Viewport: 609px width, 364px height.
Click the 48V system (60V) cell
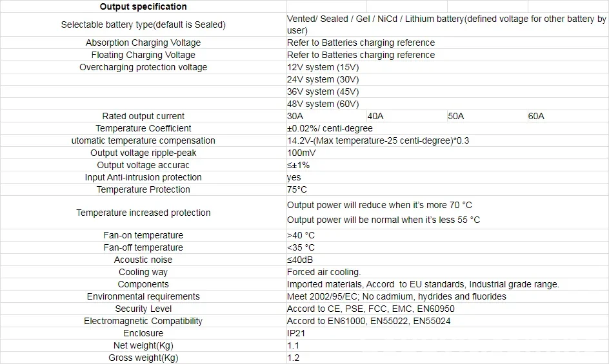coord(323,104)
